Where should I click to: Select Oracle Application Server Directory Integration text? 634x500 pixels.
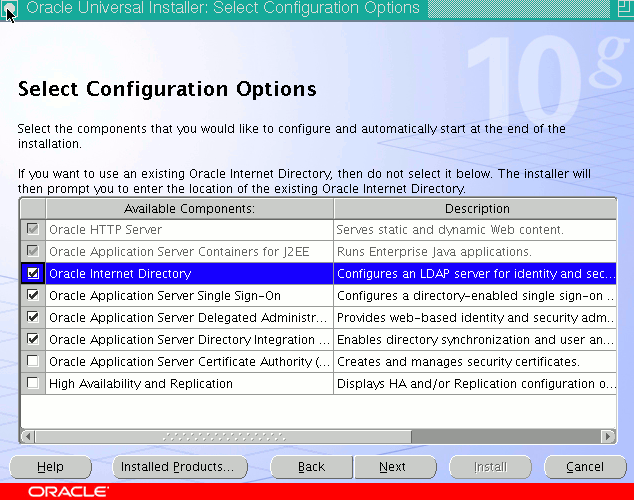(189, 339)
